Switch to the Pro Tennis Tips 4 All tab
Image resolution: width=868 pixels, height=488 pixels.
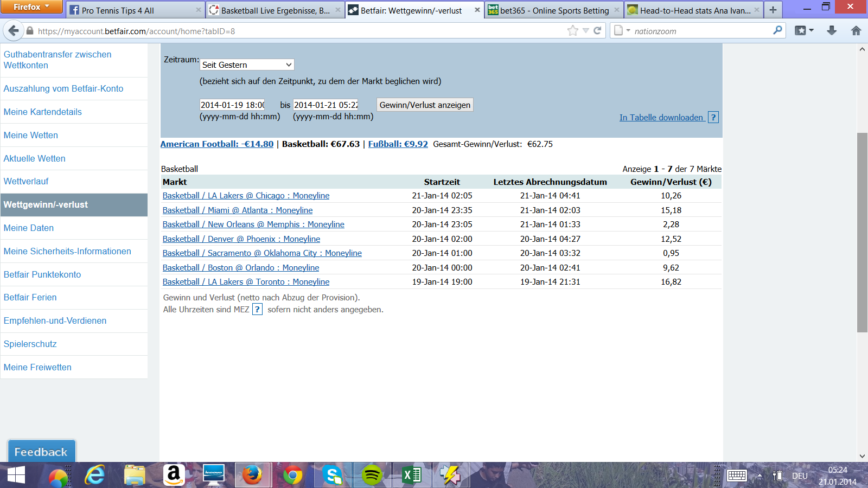(136, 10)
